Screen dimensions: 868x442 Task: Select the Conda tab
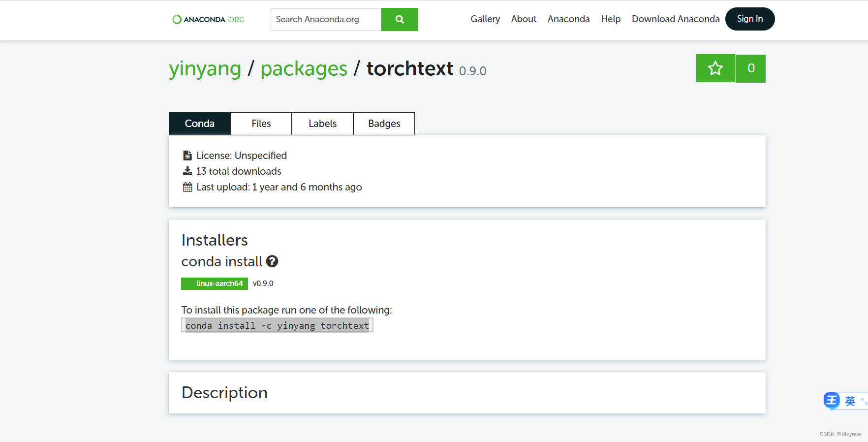(x=199, y=124)
